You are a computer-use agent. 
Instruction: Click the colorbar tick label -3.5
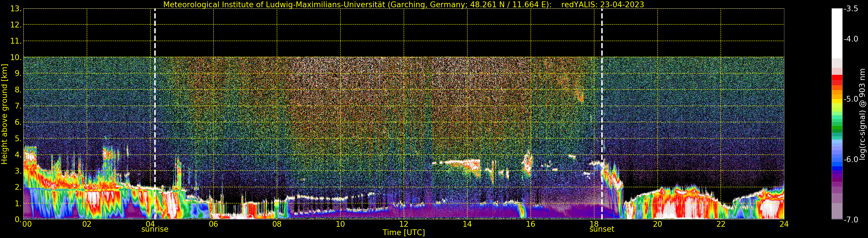(851, 9)
